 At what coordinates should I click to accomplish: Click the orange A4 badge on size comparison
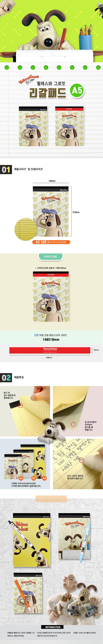coord(44,478)
